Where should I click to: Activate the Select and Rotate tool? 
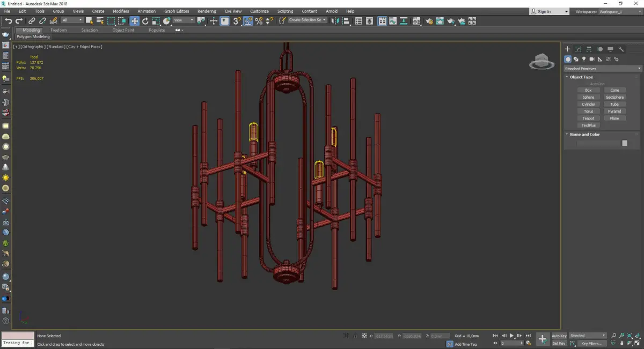[x=145, y=21]
